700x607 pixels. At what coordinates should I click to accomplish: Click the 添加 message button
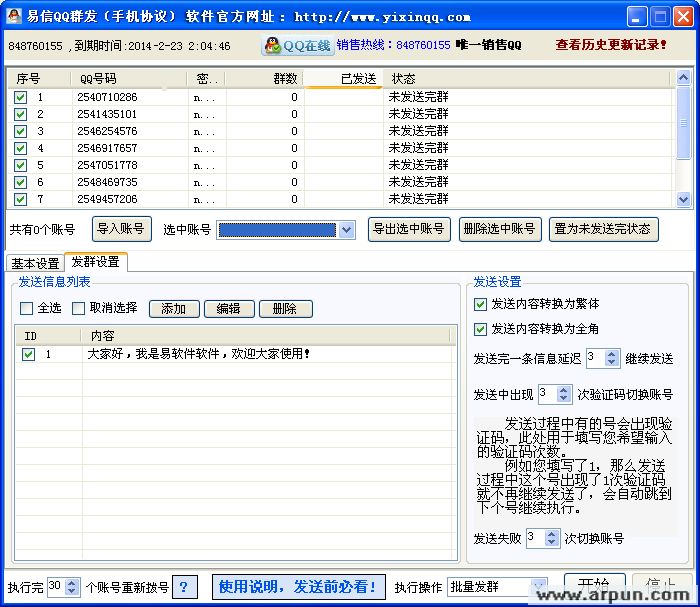click(174, 309)
